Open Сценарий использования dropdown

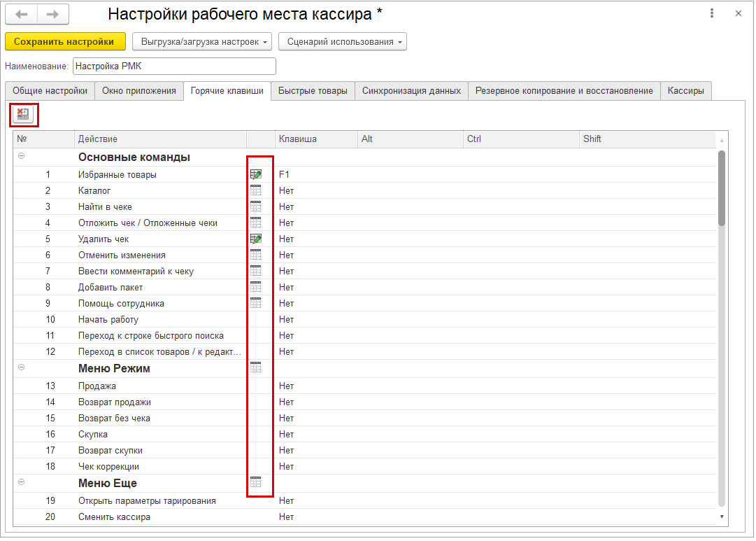tap(343, 41)
